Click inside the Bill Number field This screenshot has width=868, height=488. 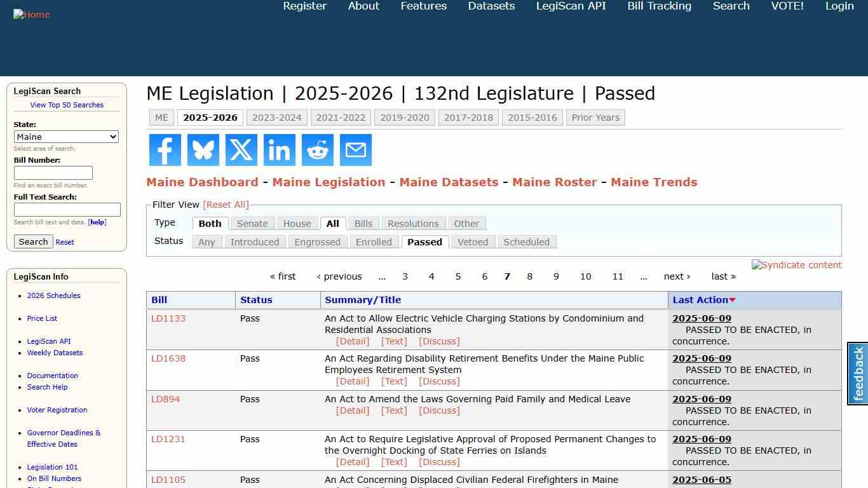pos(53,172)
